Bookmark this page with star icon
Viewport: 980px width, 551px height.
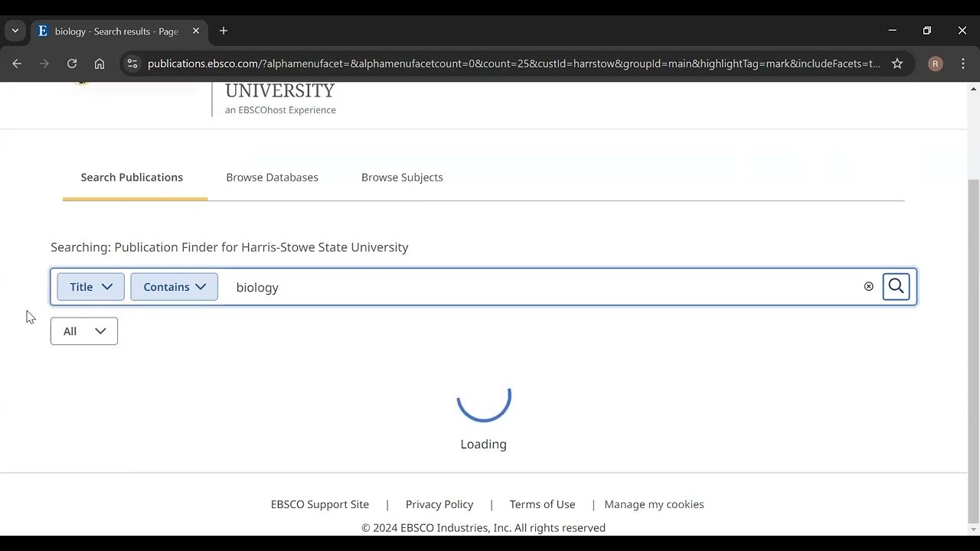(x=897, y=64)
